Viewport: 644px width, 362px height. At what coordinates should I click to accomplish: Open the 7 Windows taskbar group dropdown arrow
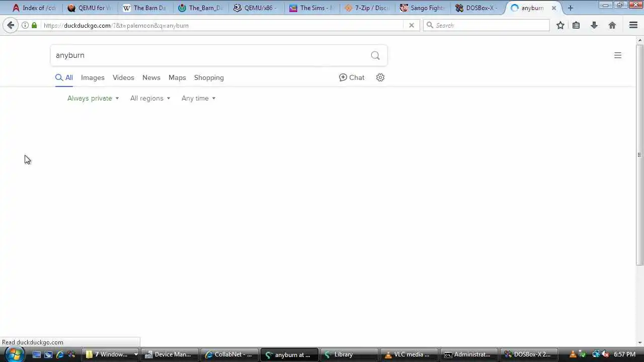tap(135, 354)
